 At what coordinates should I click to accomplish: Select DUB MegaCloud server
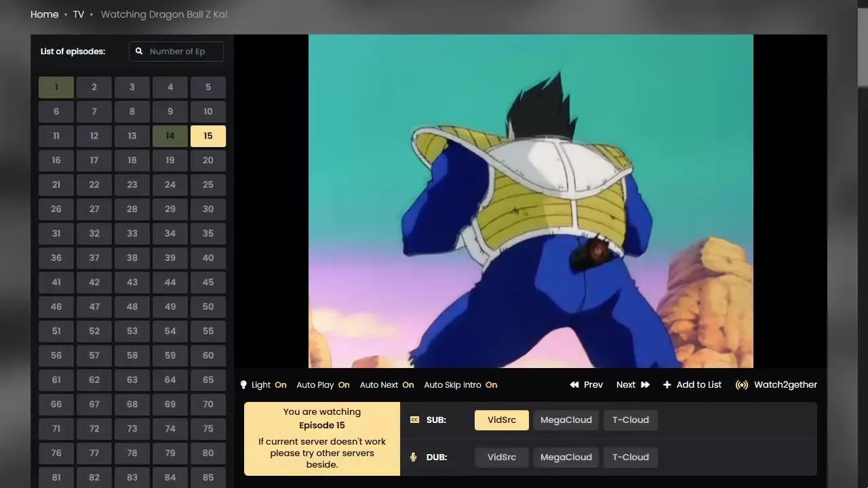point(566,457)
